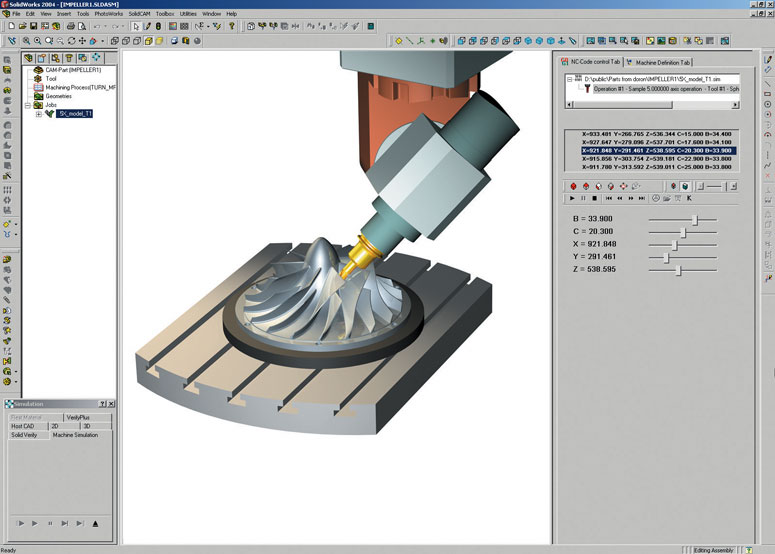
Task: Step backward one NC block
Action: (620, 198)
